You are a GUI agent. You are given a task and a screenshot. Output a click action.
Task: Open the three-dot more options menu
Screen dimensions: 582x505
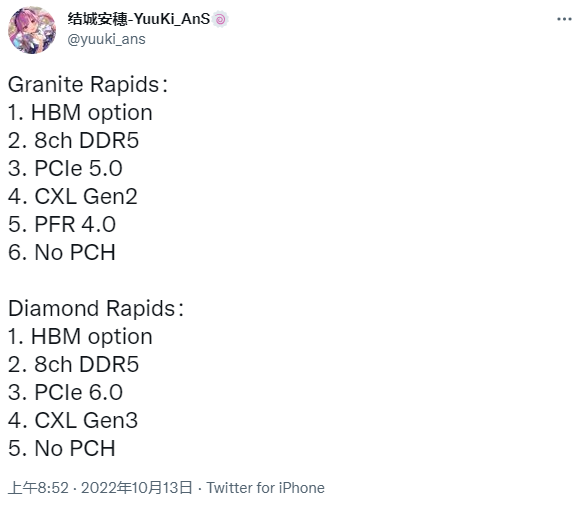(x=564, y=19)
